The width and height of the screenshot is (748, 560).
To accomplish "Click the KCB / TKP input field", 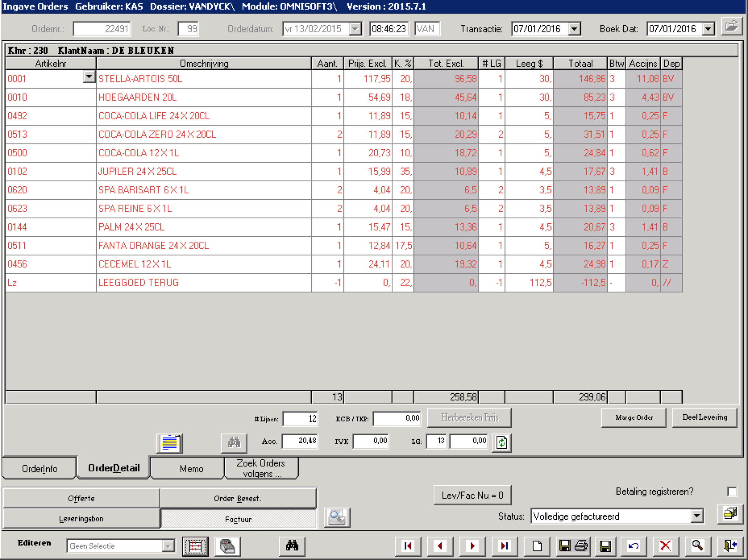I will click(x=397, y=419).
